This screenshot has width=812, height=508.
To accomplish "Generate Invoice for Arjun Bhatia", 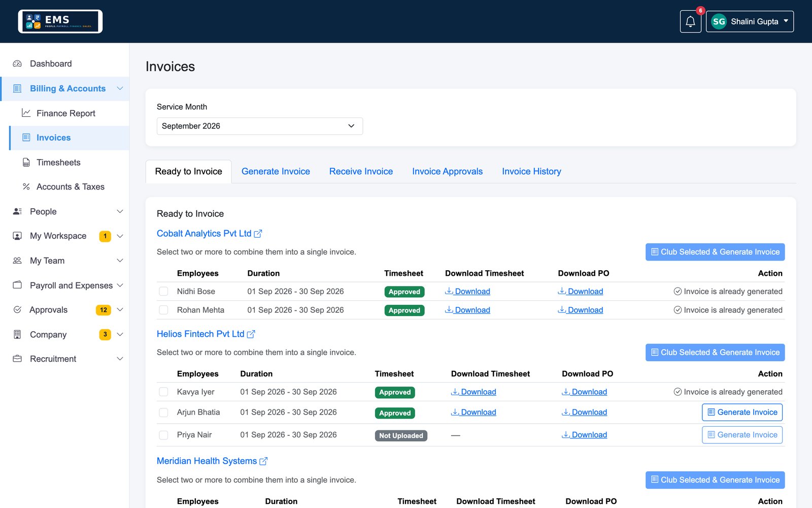I will click(x=742, y=412).
